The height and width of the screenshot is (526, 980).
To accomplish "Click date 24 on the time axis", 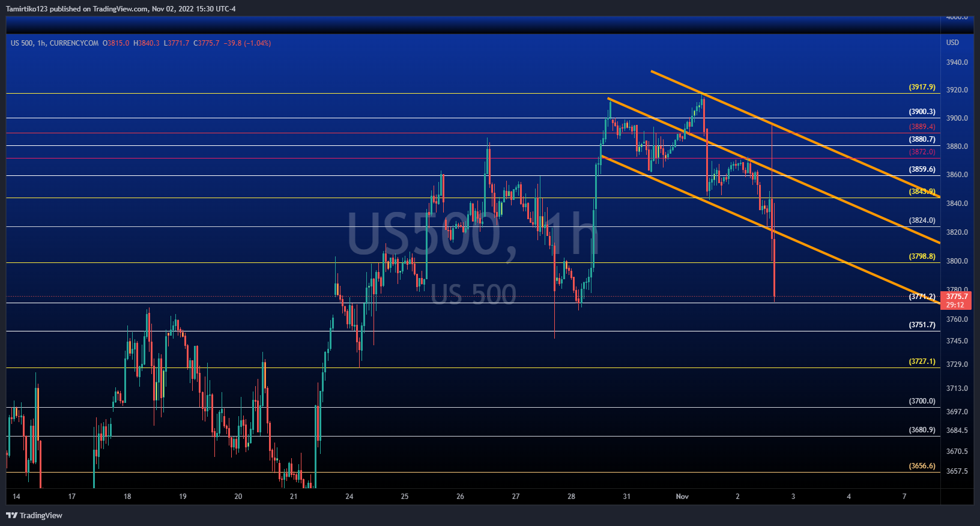I will 349,497.
